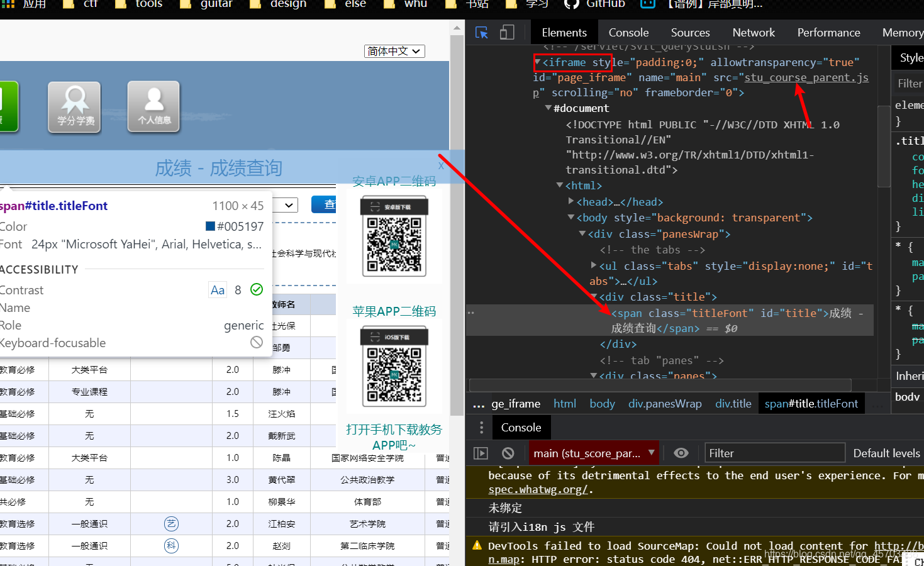Open the main (stu_score_par...) context dropdown
Viewport: 924px width, 566px height.
pyautogui.click(x=594, y=453)
